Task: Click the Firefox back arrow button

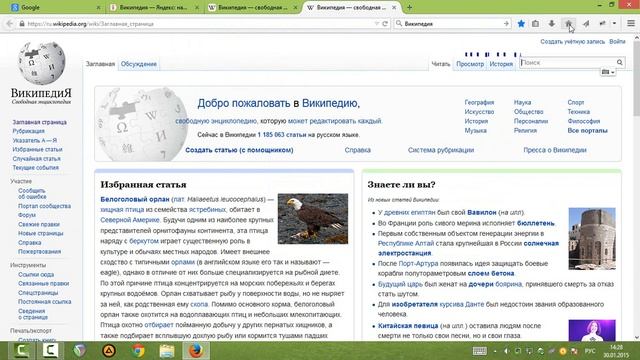Action: click(9, 24)
